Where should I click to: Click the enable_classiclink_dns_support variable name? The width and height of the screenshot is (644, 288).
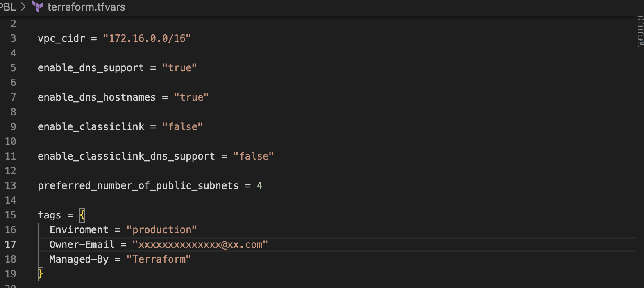[x=126, y=156]
